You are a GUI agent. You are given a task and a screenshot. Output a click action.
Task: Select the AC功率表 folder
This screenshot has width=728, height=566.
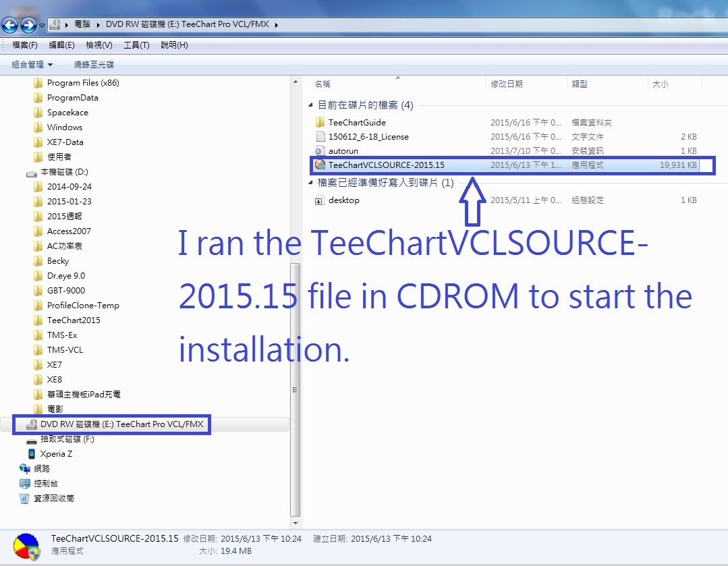65,246
